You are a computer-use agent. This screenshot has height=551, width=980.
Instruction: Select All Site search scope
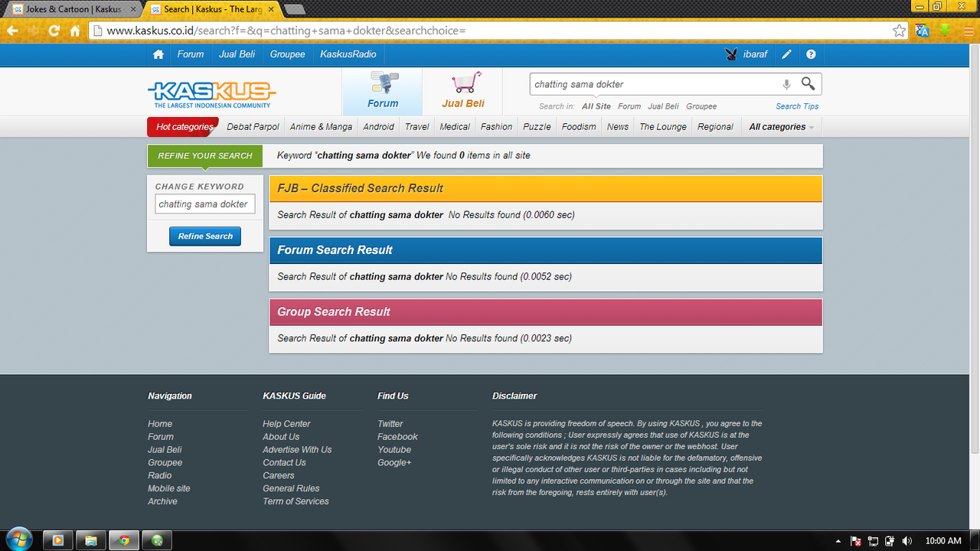click(x=596, y=106)
